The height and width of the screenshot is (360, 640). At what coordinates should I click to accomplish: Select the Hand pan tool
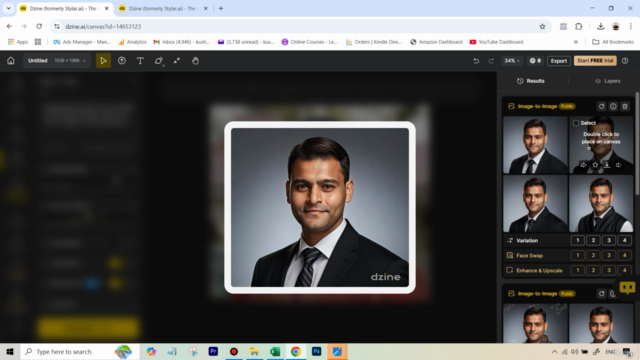195,61
